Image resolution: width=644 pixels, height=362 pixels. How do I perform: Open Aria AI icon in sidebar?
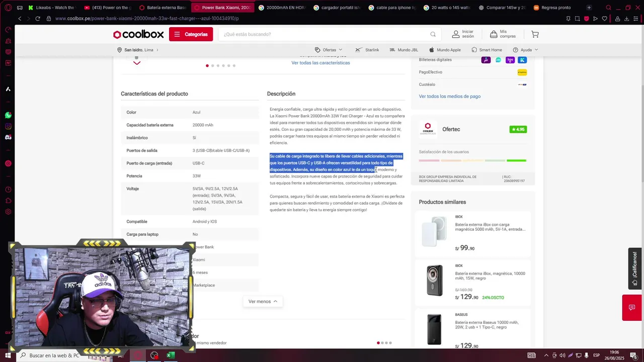[8, 89]
